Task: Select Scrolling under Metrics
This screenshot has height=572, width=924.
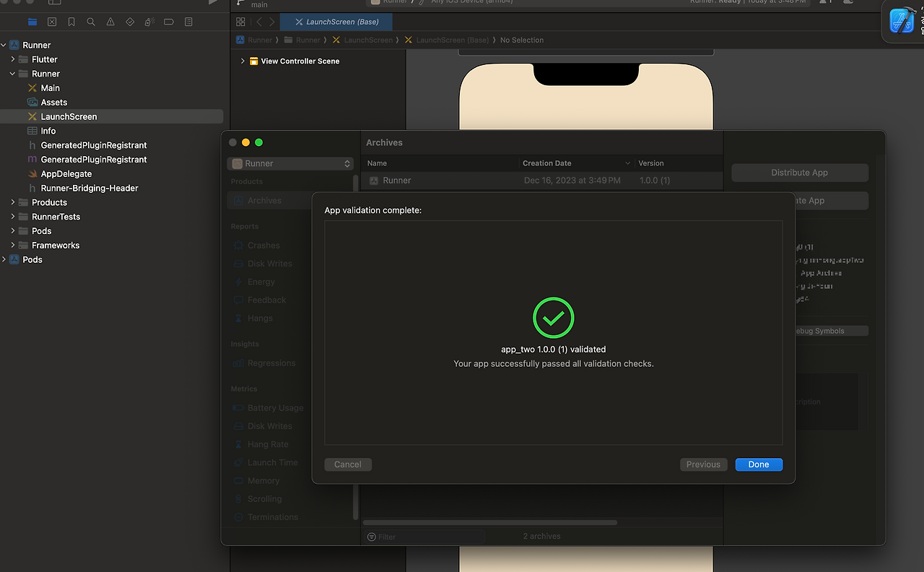Action: tap(264, 499)
